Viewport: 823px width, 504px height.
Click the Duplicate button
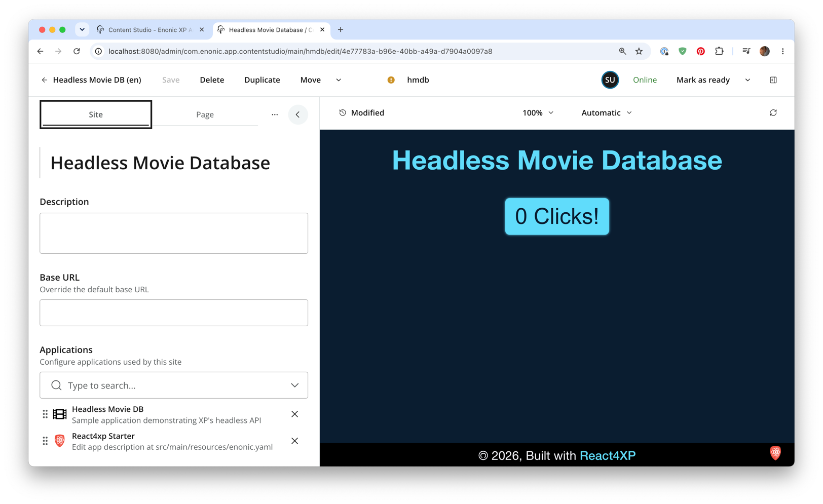[x=262, y=80]
